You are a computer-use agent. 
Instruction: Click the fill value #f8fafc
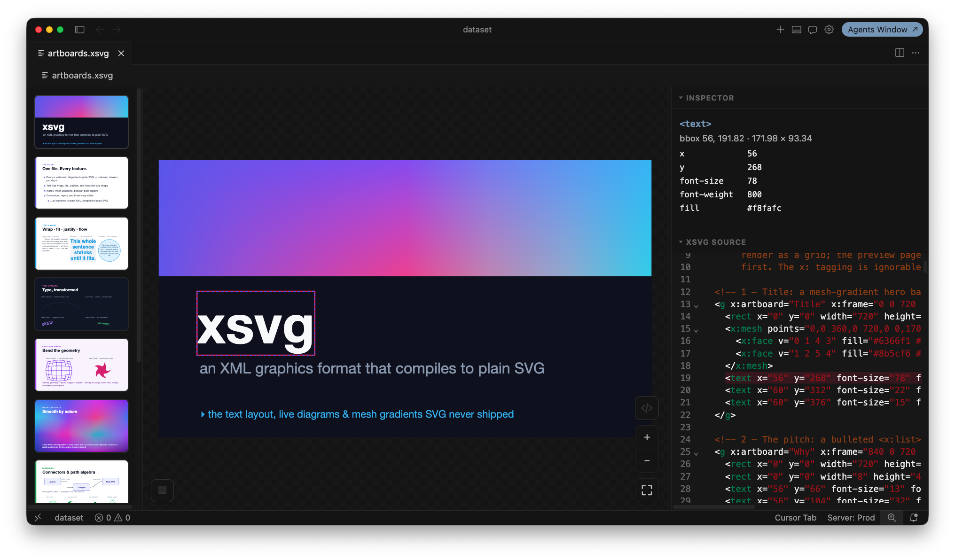point(764,208)
